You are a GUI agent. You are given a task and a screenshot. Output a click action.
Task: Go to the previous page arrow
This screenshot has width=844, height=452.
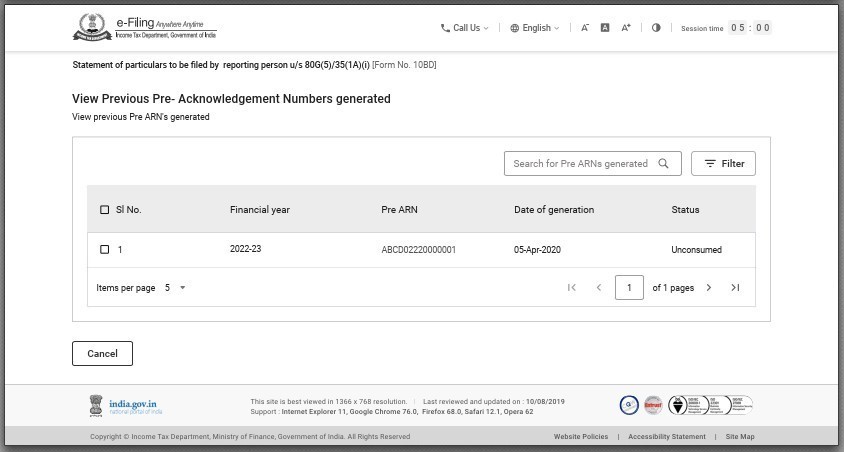point(599,288)
